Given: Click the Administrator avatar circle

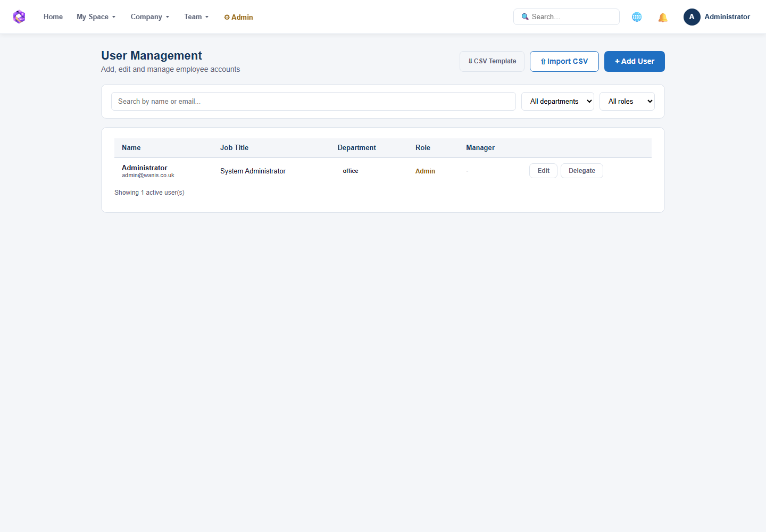Looking at the screenshot, I should [692, 17].
